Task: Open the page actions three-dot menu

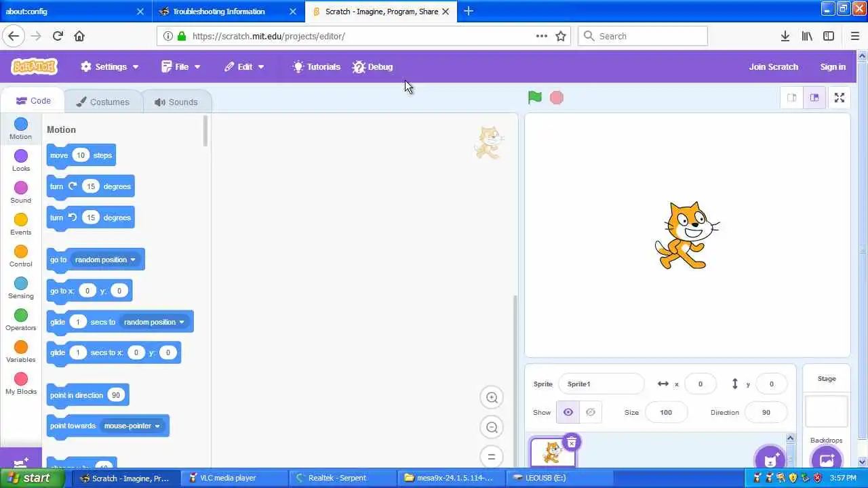Action: pos(542,36)
